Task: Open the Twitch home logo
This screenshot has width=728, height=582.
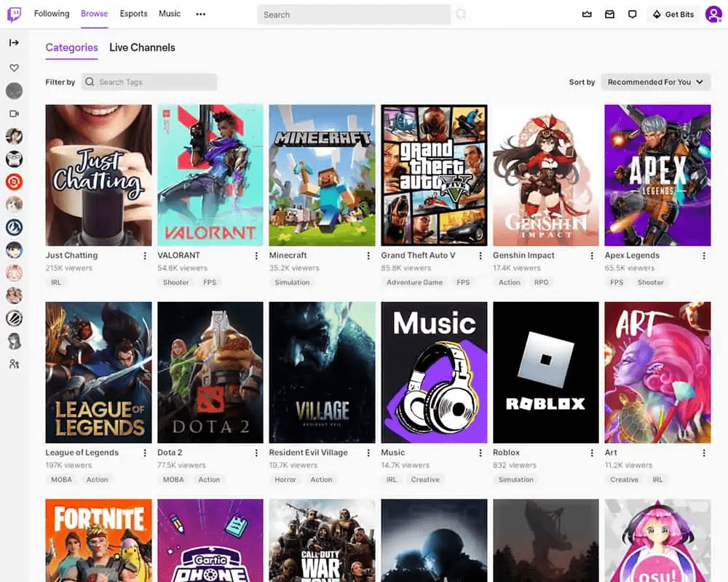Action: (x=14, y=14)
